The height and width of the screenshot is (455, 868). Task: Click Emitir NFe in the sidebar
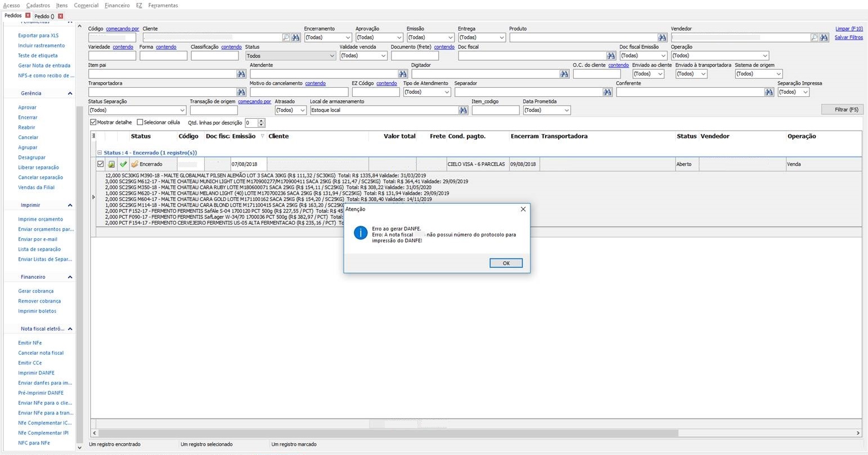pyautogui.click(x=30, y=343)
